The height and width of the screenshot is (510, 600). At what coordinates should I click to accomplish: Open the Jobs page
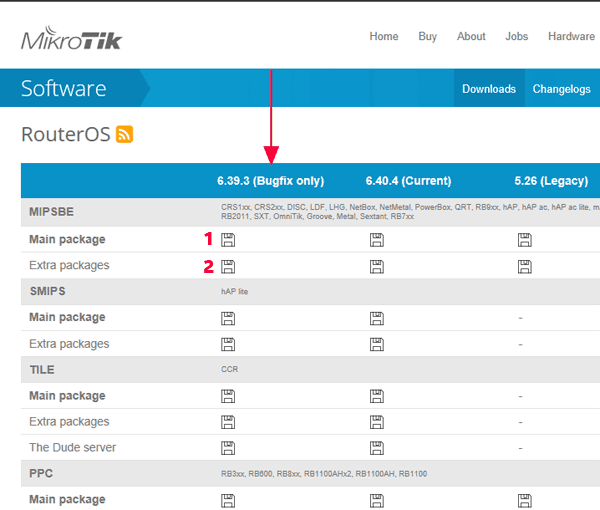(517, 36)
